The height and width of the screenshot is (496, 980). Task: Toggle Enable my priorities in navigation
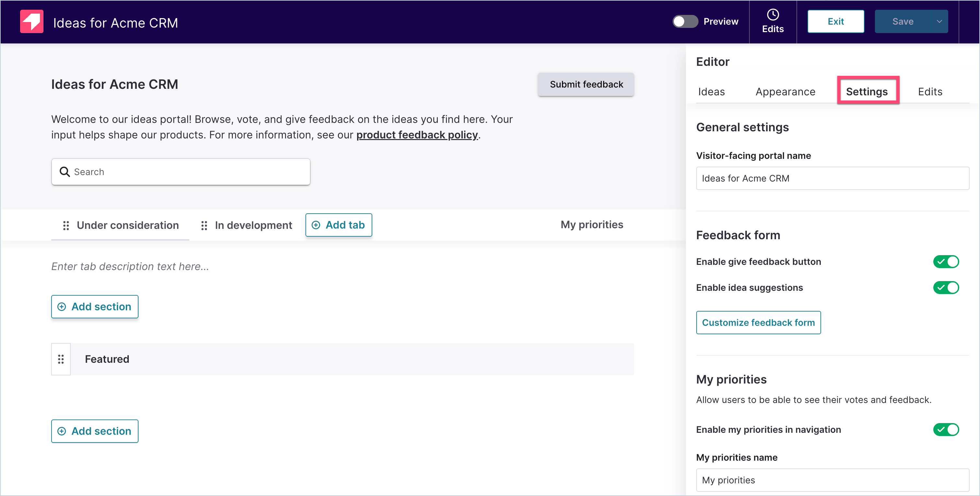[x=946, y=430]
